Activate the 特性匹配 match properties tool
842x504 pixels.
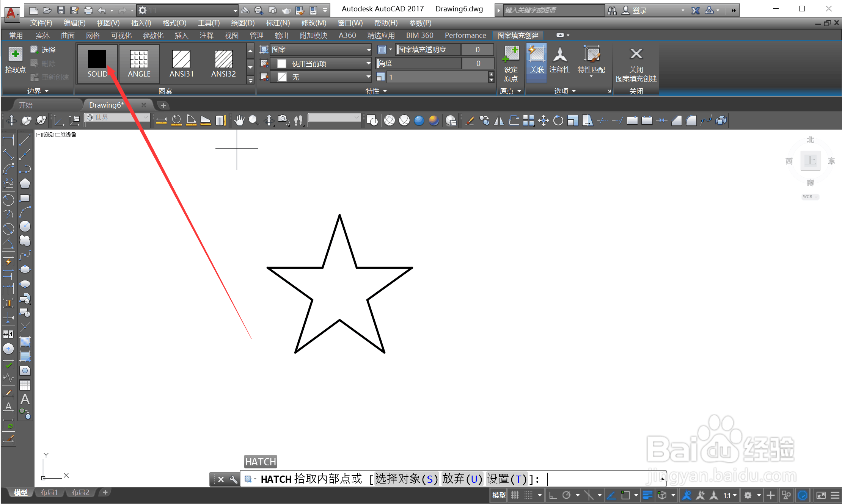click(x=591, y=61)
